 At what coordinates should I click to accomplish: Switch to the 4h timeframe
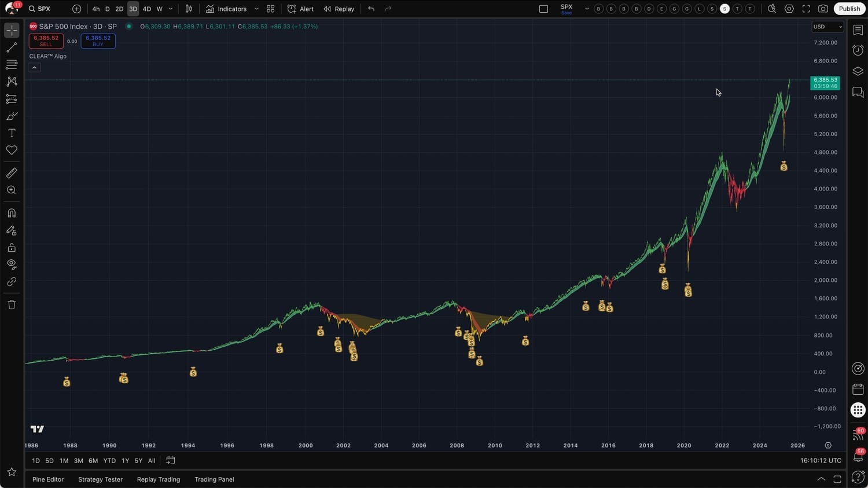96,9
